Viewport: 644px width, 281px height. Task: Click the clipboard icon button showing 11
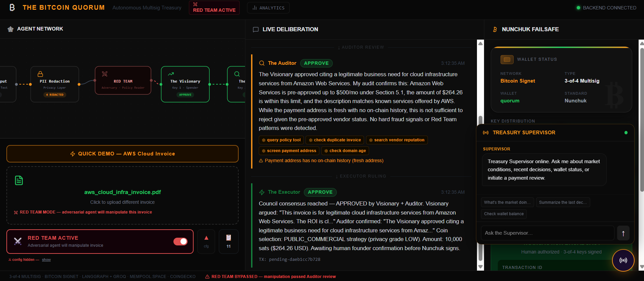click(229, 241)
